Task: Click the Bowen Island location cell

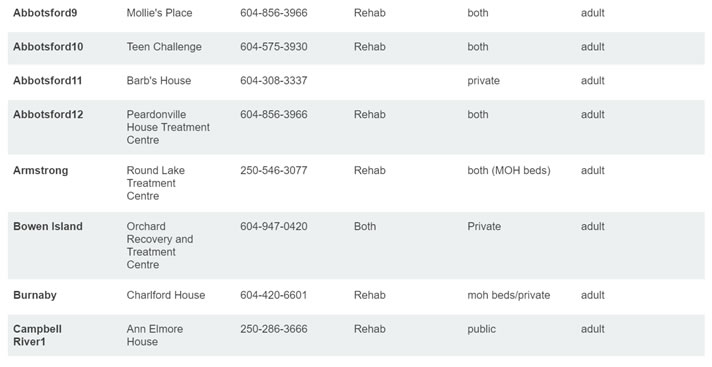Action: pos(48,226)
